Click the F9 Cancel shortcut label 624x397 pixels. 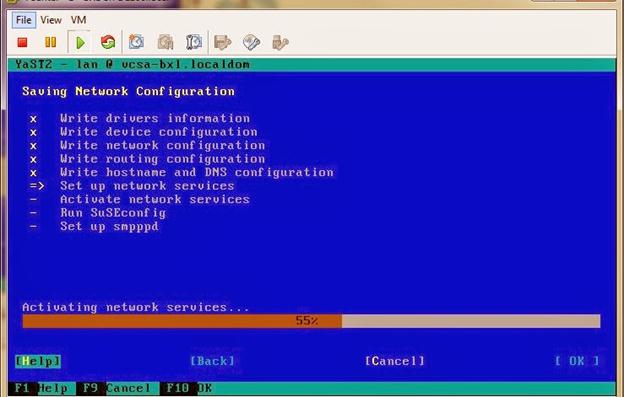pos(117,388)
